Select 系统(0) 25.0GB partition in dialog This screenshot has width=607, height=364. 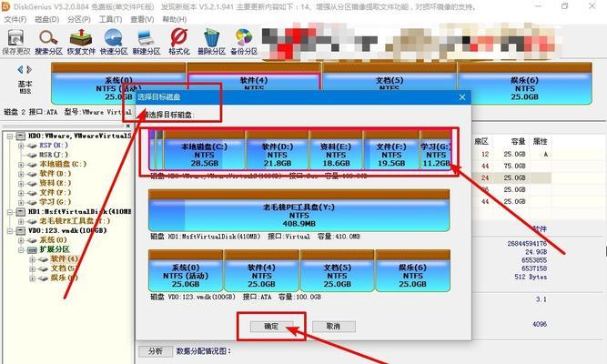pyautogui.click(x=186, y=271)
